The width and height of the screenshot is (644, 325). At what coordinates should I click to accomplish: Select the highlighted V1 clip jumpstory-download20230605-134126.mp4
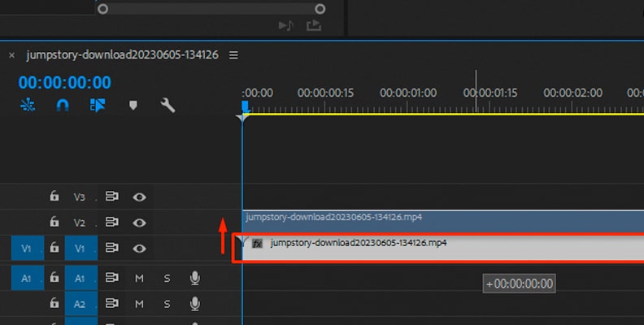point(443,248)
